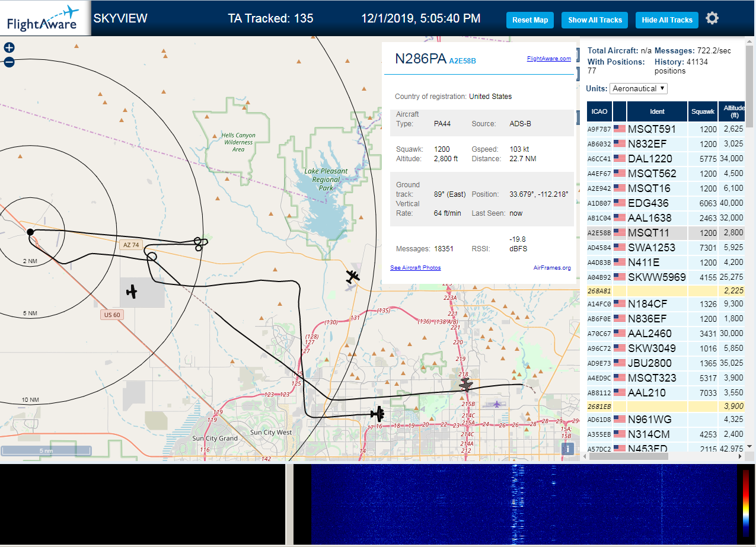Select the N836EF aircraft row
The image size is (756, 547).
(666, 318)
